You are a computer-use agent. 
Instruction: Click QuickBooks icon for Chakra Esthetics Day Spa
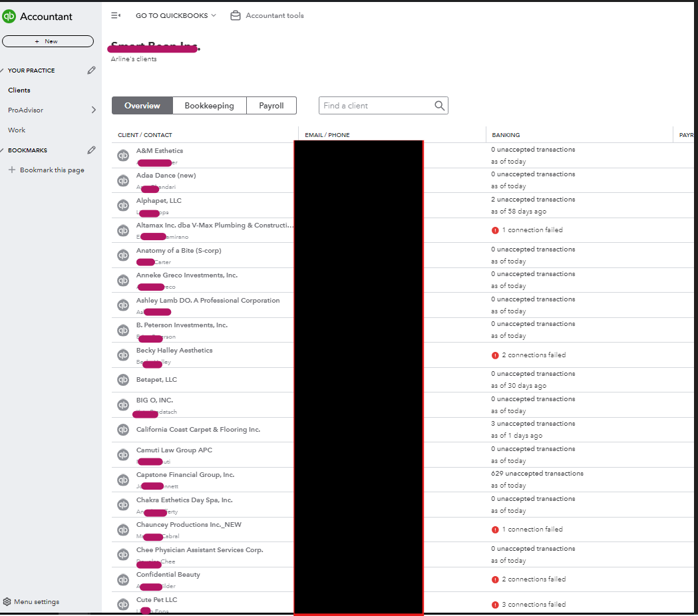[123, 505]
